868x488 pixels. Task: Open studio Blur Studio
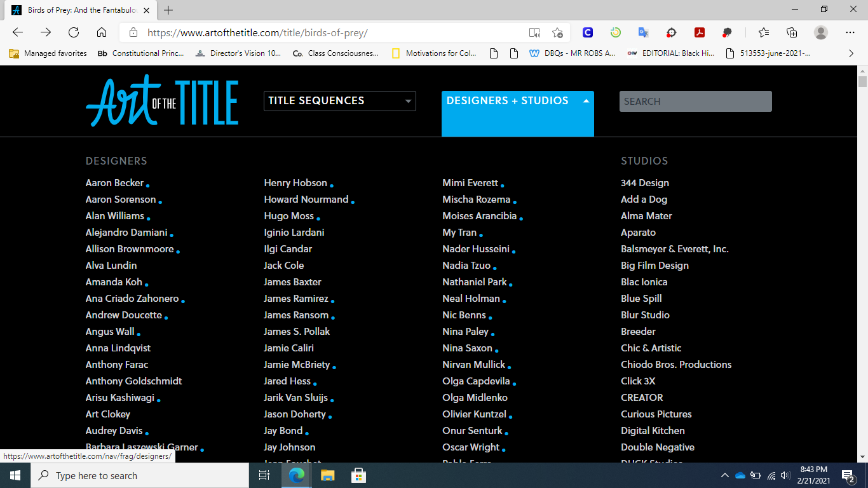coord(645,315)
